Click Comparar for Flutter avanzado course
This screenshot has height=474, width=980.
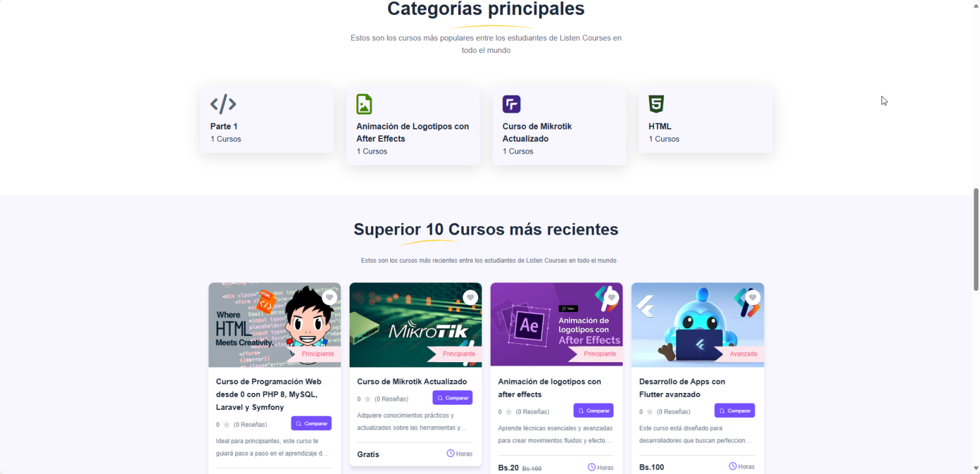coord(734,411)
